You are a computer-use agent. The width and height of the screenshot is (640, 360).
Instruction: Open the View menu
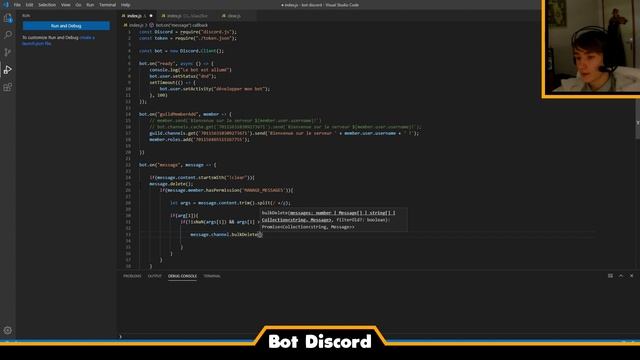(x=66, y=5)
